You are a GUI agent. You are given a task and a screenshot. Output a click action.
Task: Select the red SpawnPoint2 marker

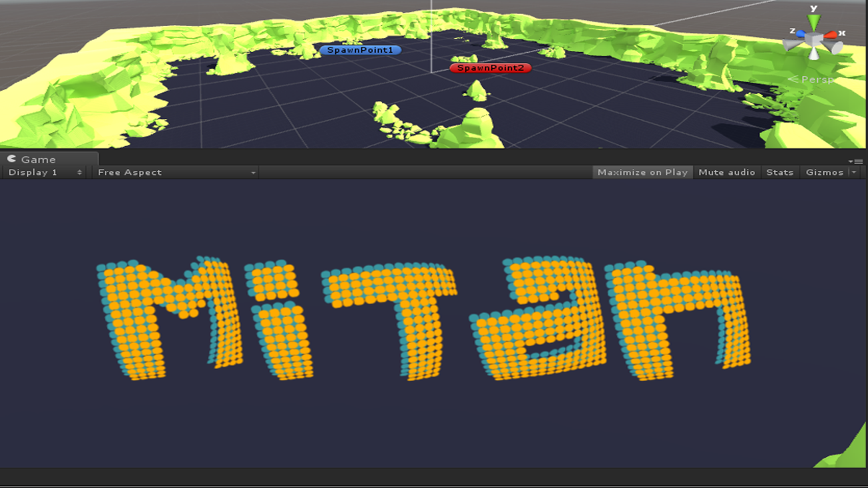[490, 68]
